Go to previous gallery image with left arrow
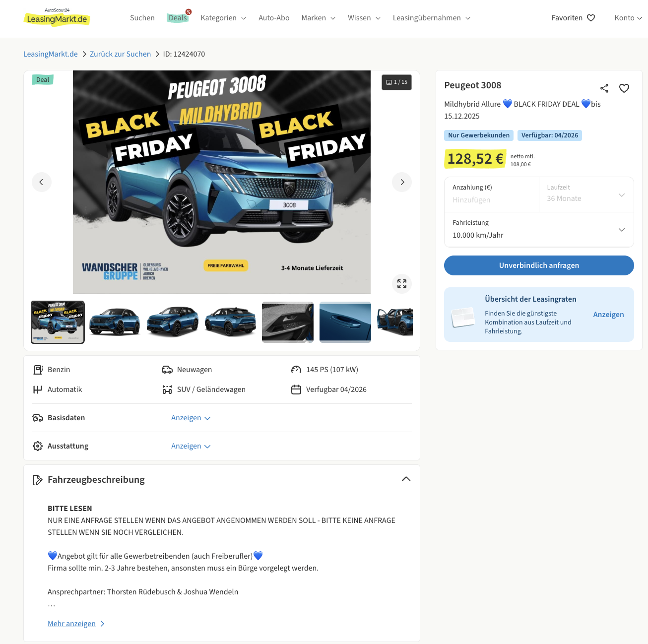 (x=42, y=182)
